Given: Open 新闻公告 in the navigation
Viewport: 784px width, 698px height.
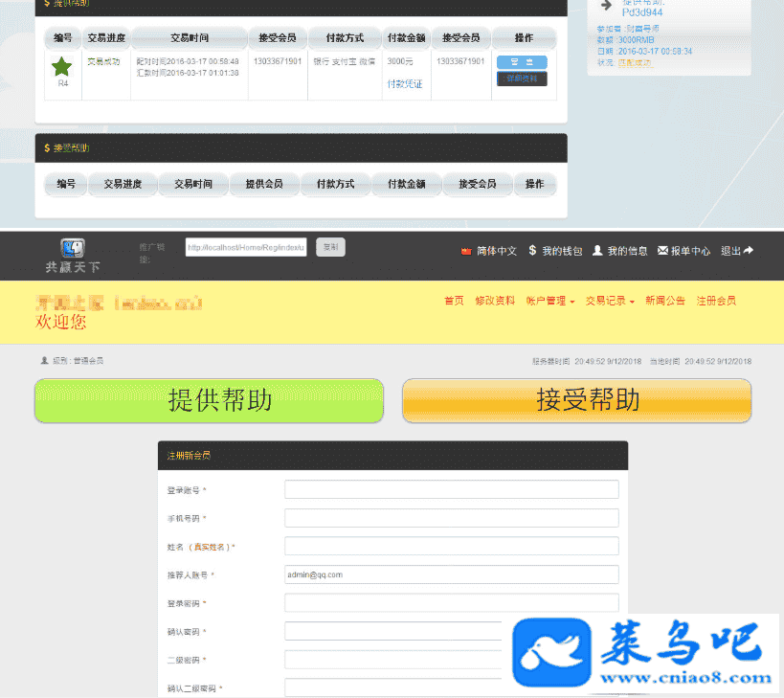Looking at the screenshot, I should (x=665, y=301).
